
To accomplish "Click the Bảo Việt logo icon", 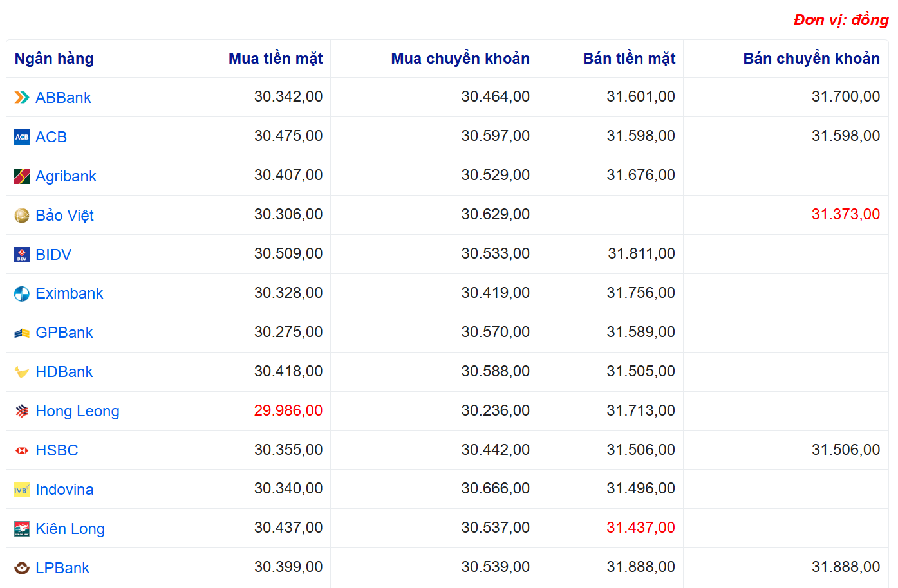I will tap(22, 216).
